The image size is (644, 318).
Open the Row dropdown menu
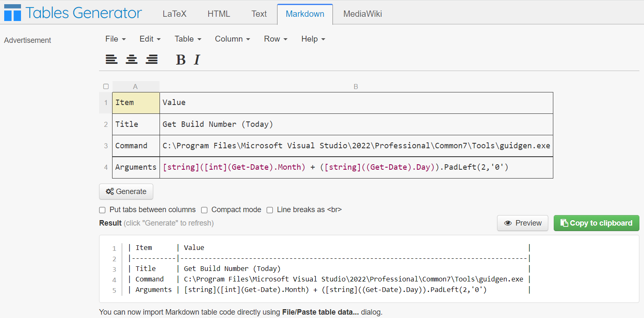pos(275,39)
